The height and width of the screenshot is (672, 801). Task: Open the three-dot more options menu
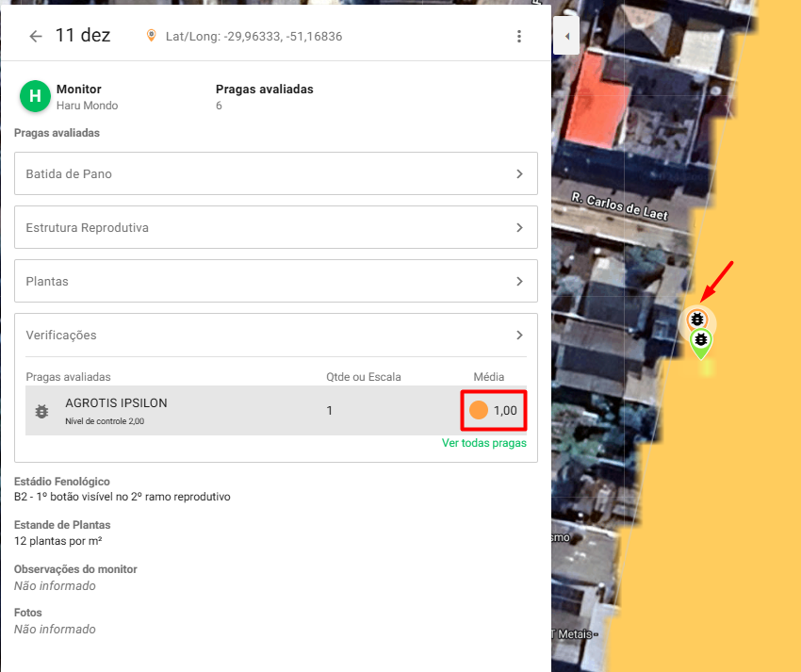coord(518,37)
